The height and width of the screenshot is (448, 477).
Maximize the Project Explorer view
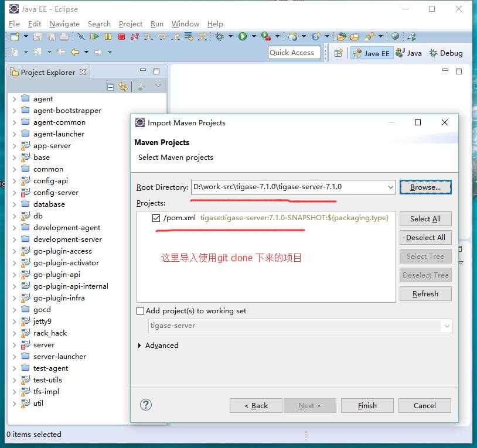click(x=156, y=71)
